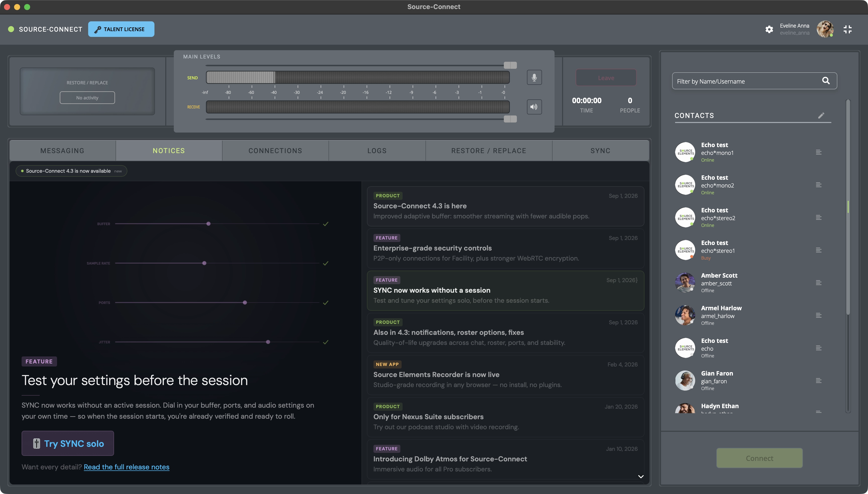Open Introducing Dolby Atmos notice
This screenshot has height=494, width=868.
pyautogui.click(x=506, y=459)
